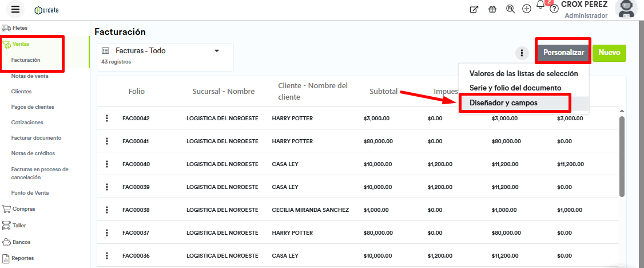Click the magnifier search icon in header
Screen dimensions: 644x268
510,9
